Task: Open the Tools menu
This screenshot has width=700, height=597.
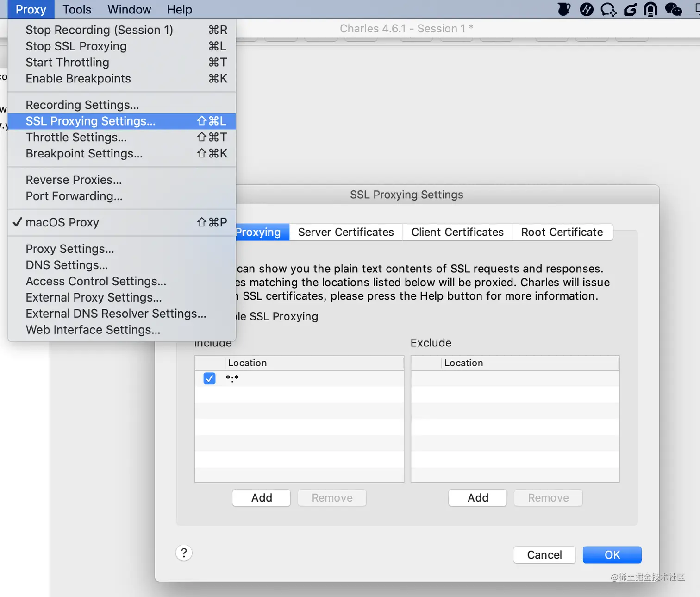Action: [x=77, y=9]
